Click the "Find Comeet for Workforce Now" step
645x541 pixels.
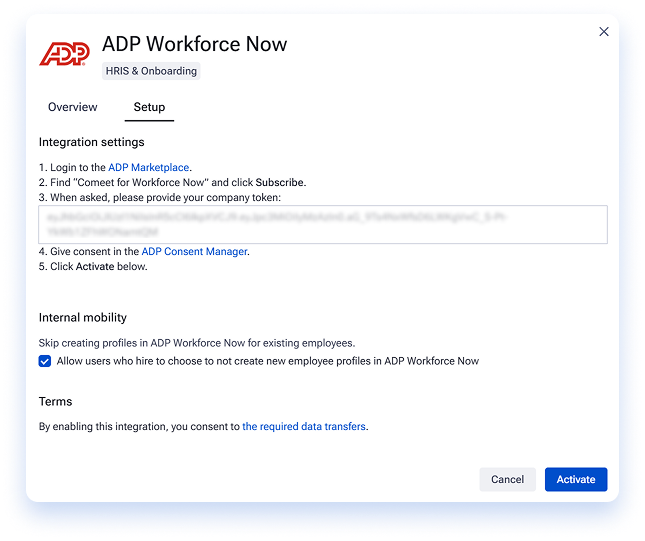coord(172,182)
